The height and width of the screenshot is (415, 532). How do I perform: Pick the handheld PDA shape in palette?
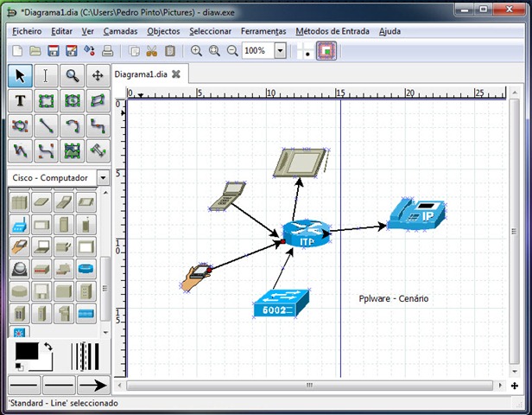pos(19,247)
